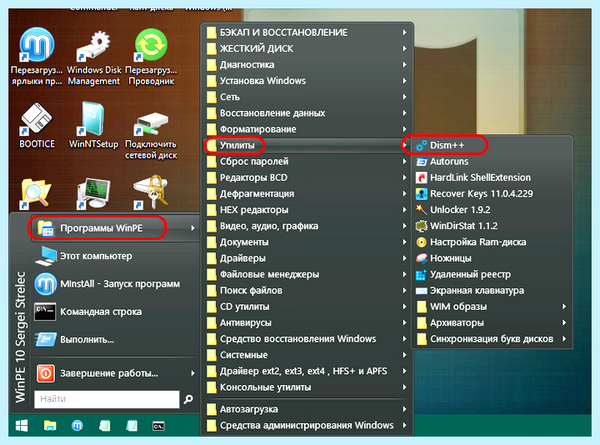Viewport: 600px width, 445px height.
Task: Launch MInstAll - Запуск программ
Action: 115,284
